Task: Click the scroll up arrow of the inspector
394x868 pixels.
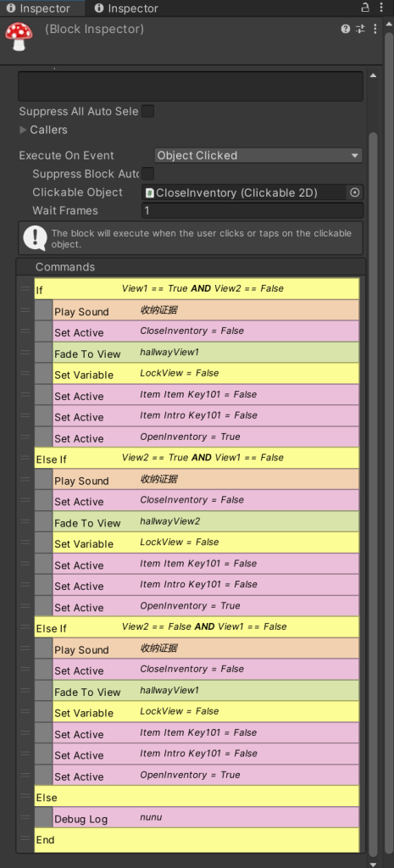Action: click(x=373, y=75)
